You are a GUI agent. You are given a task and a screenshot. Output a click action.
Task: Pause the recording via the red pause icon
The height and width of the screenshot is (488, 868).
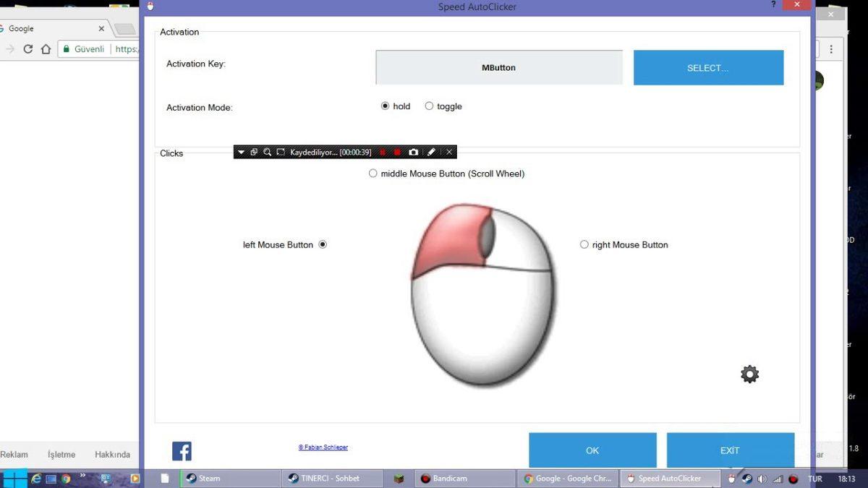click(x=383, y=152)
